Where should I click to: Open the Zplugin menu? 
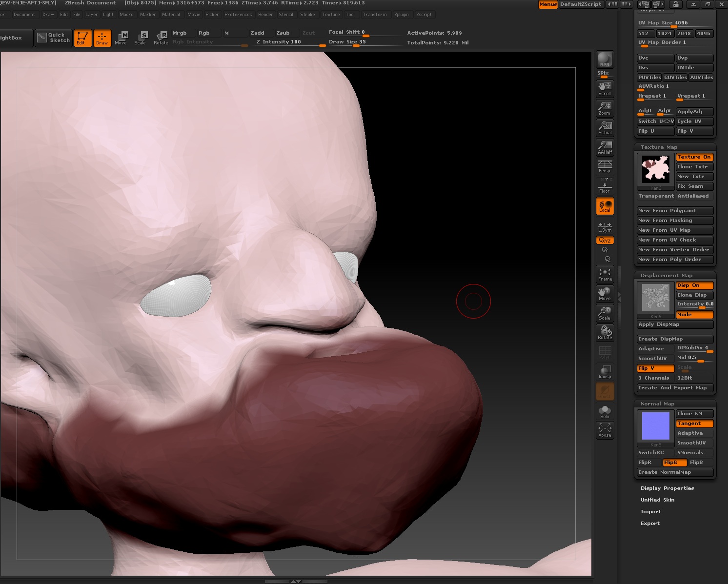click(401, 15)
